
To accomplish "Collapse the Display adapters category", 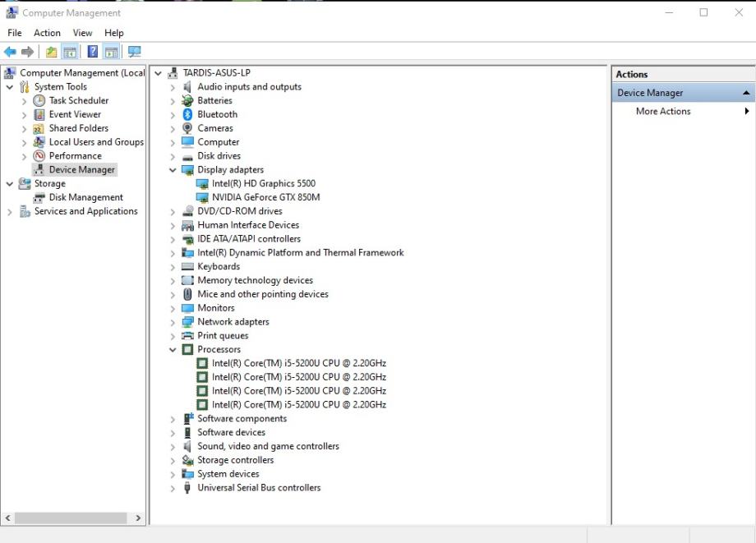I will point(173,170).
